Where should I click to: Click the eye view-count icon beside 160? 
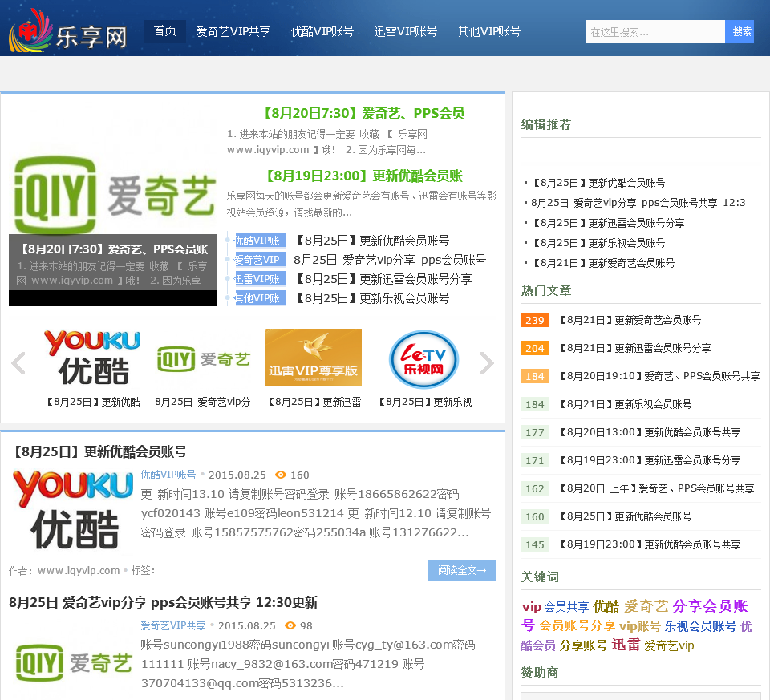[281, 475]
